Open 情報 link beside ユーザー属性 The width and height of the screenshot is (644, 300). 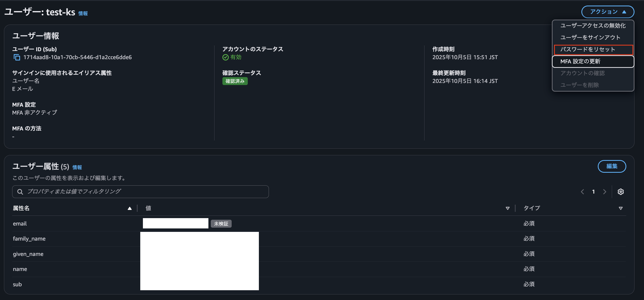coord(77,167)
